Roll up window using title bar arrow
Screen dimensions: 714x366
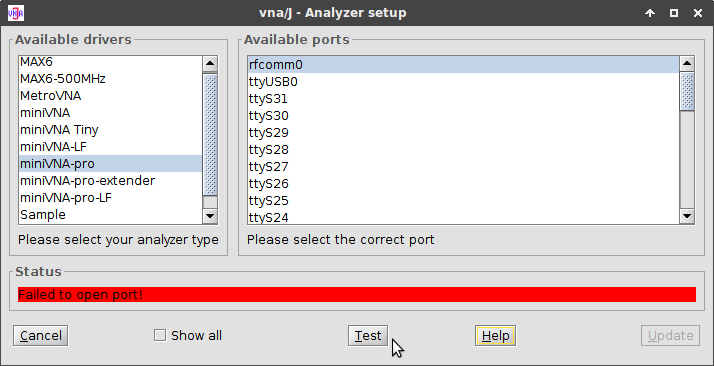click(650, 13)
